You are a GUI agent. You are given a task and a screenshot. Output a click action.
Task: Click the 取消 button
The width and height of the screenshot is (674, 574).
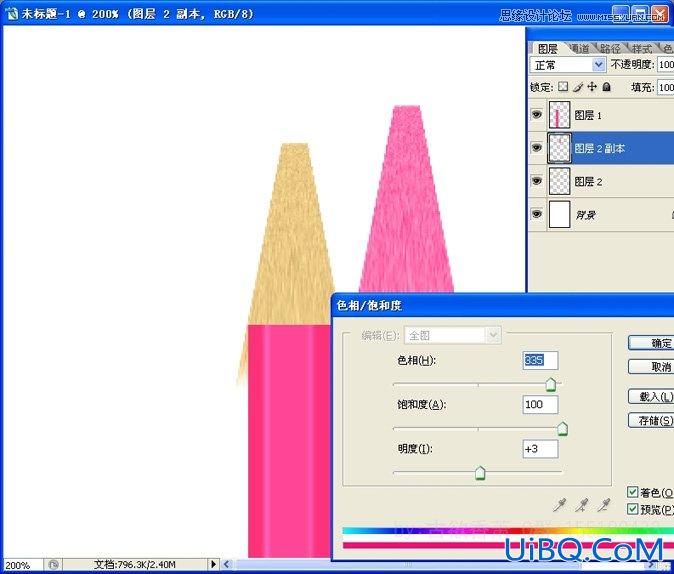tap(651, 367)
